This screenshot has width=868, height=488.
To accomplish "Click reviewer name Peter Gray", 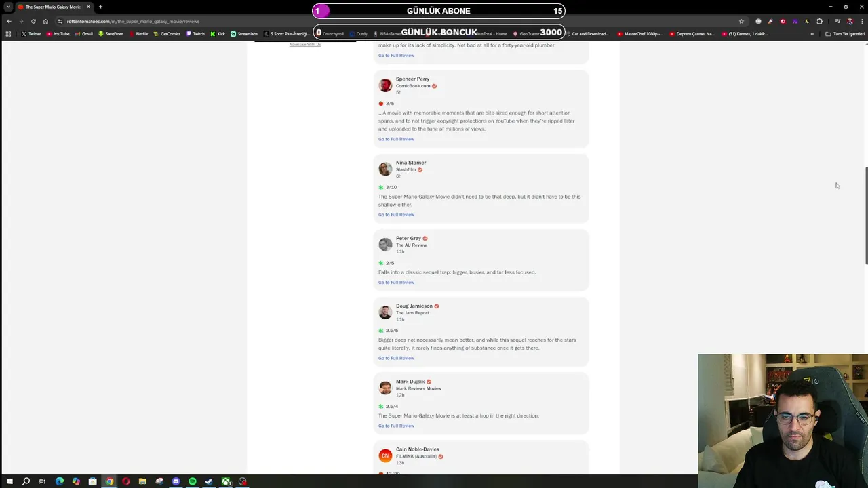I will (408, 238).
